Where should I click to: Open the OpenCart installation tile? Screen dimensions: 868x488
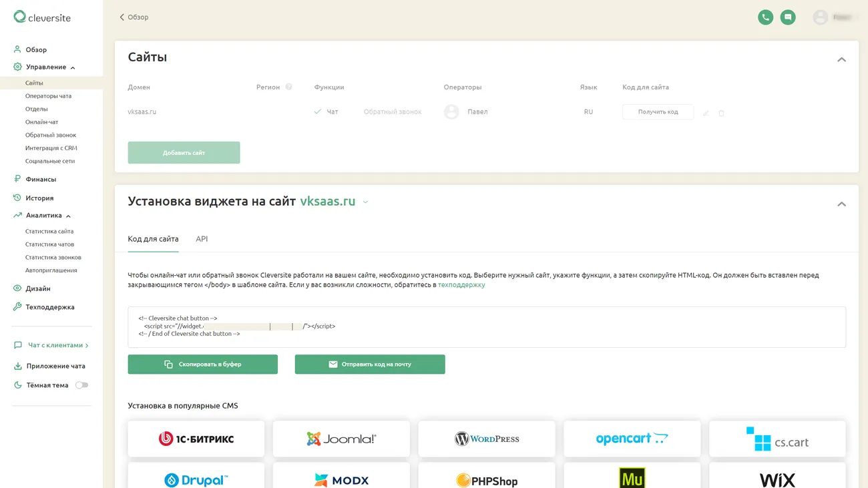click(632, 439)
